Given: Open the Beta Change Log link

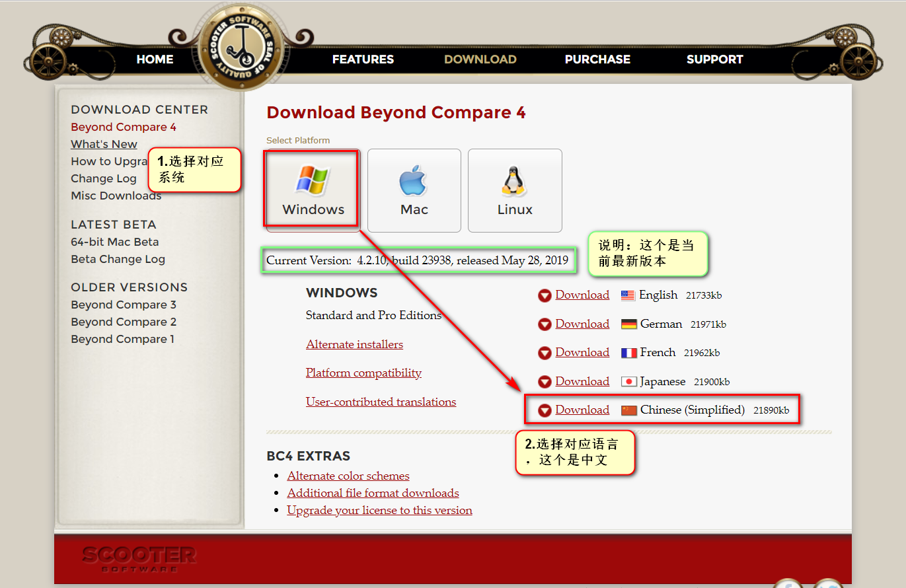Looking at the screenshot, I should pos(118,259).
